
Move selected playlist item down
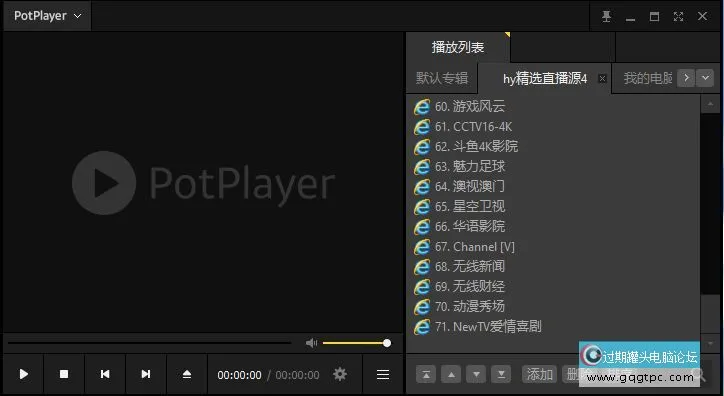point(476,374)
